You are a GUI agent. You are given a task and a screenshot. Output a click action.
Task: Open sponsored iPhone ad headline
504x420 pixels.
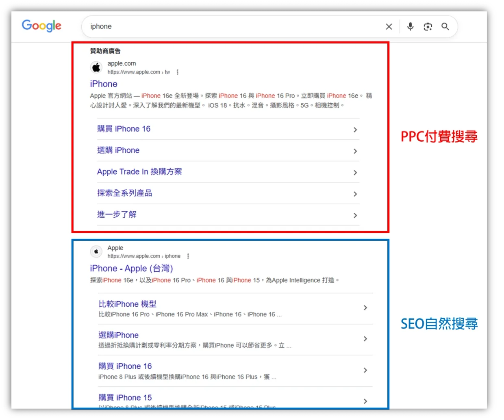pyautogui.click(x=104, y=84)
